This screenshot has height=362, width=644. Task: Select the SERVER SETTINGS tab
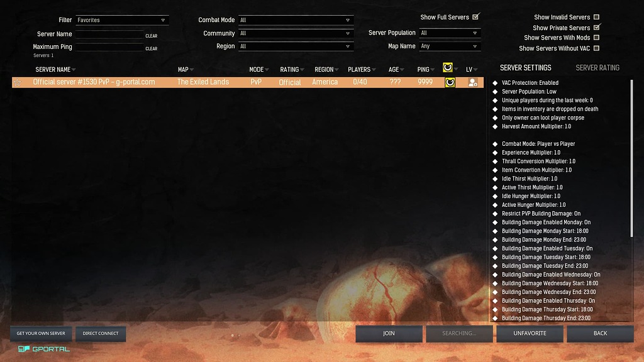coord(526,67)
